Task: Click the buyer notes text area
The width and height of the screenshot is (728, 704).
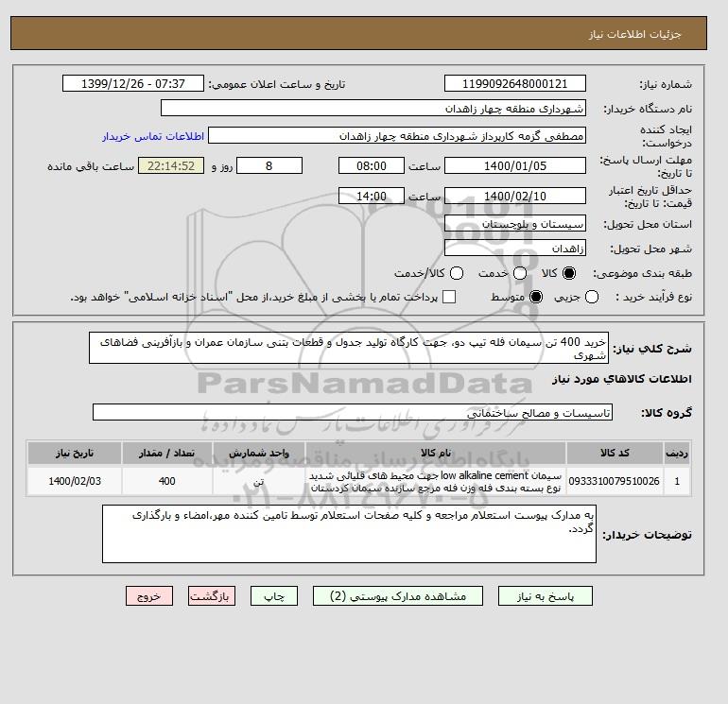Action: click(x=349, y=534)
